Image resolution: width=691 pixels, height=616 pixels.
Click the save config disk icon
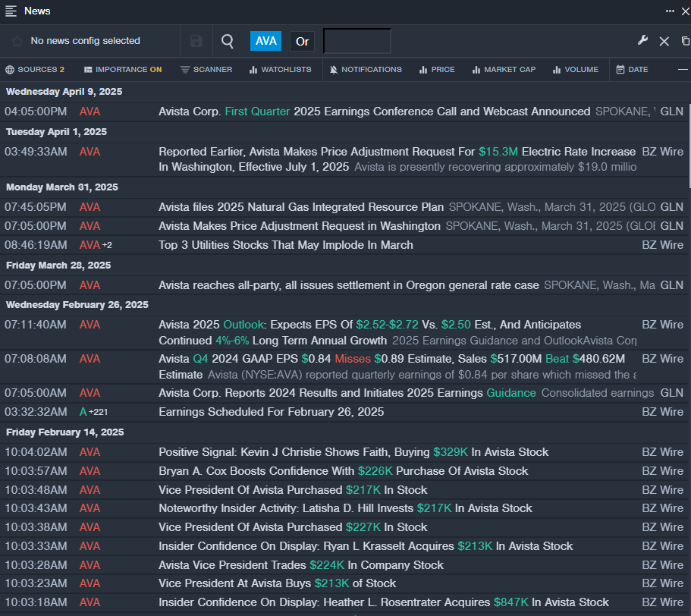pyautogui.click(x=196, y=41)
